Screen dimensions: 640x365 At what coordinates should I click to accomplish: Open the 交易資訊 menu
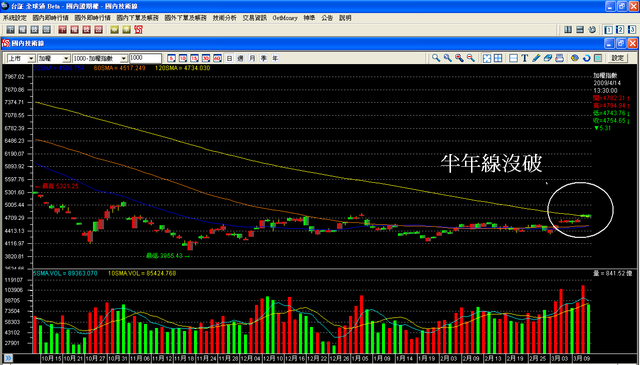[255, 18]
